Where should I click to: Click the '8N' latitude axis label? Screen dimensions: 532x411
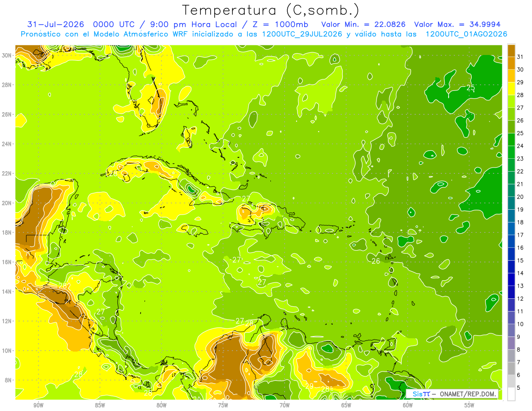[9, 380]
